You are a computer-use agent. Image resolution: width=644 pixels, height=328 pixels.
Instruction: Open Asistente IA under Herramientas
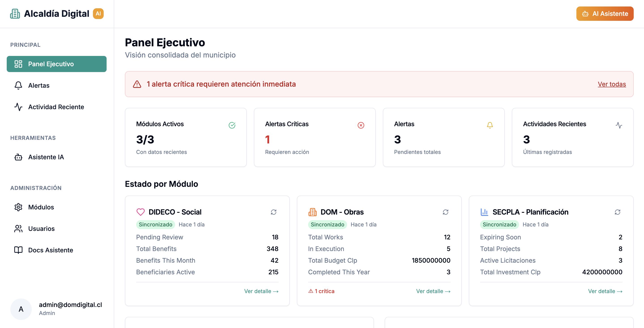coord(56,157)
